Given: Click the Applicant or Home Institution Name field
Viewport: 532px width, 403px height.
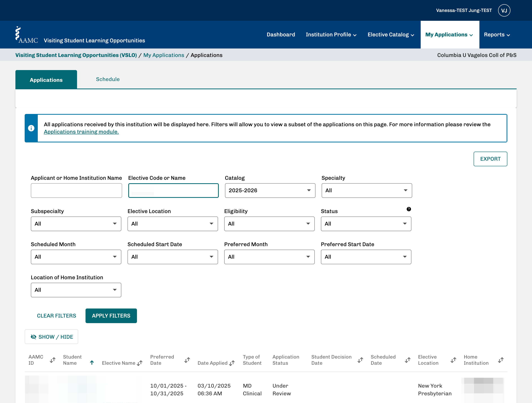Looking at the screenshot, I should [76, 191].
